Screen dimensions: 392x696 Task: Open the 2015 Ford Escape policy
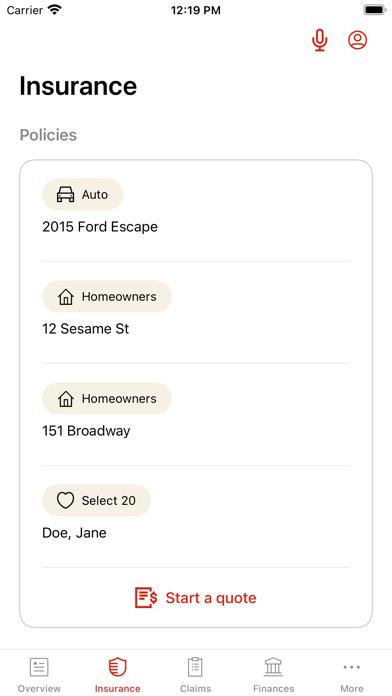[x=196, y=210]
